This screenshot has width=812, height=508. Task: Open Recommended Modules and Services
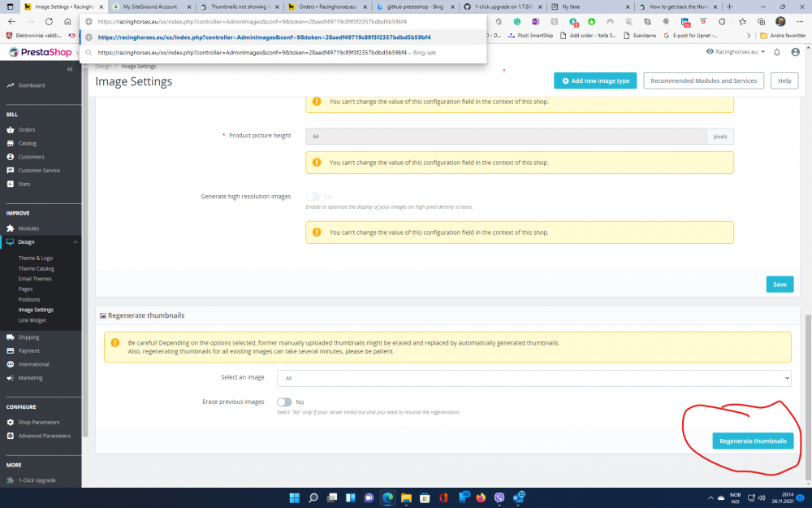703,80
